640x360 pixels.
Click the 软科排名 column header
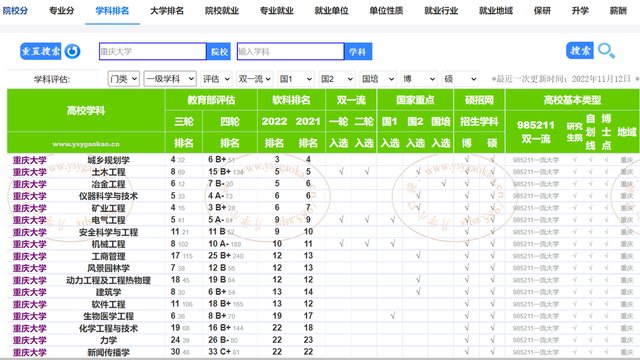tap(291, 100)
